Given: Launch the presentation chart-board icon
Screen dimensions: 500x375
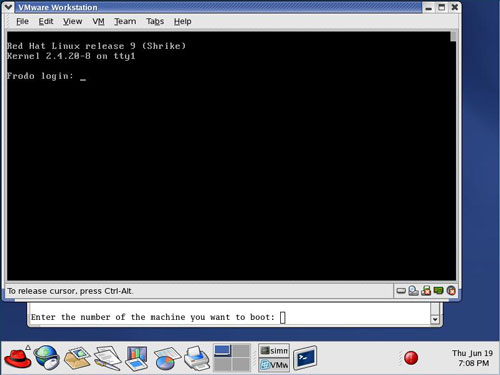Looking at the screenshot, I should click(x=136, y=358).
